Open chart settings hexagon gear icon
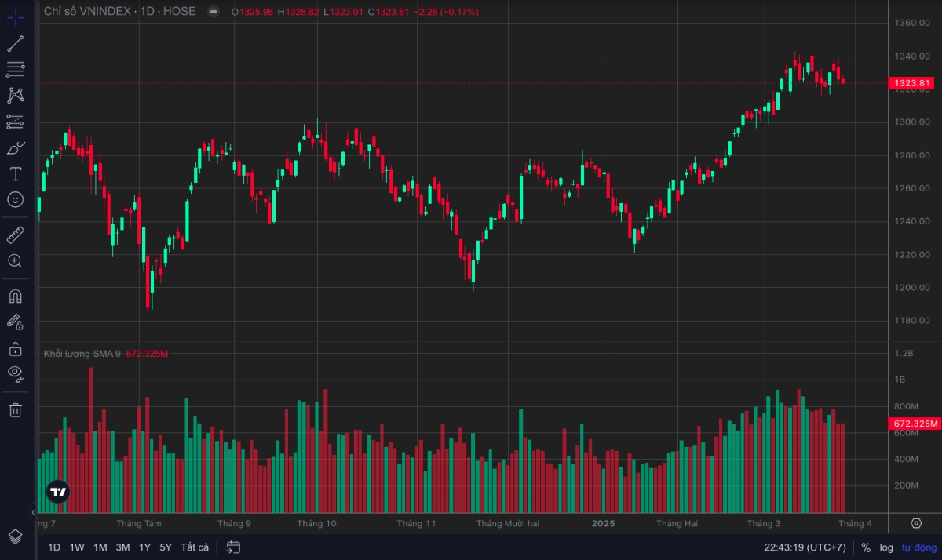942x560 pixels. (916, 523)
